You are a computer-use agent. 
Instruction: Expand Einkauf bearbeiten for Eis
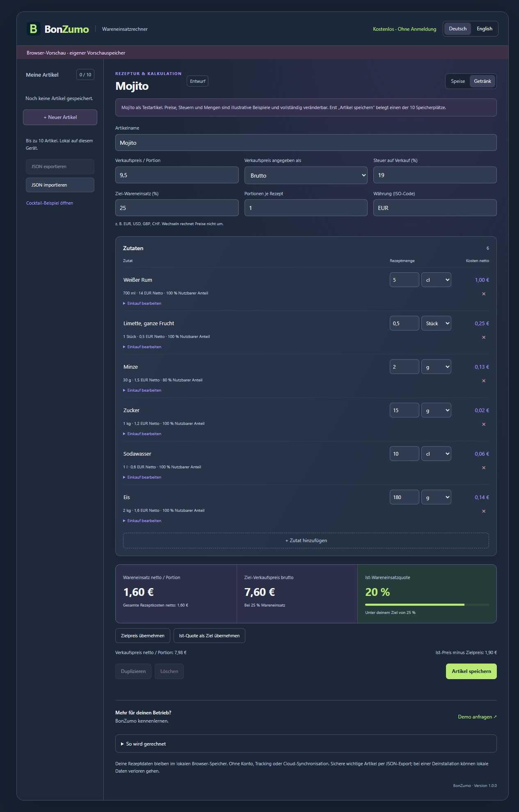point(142,521)
